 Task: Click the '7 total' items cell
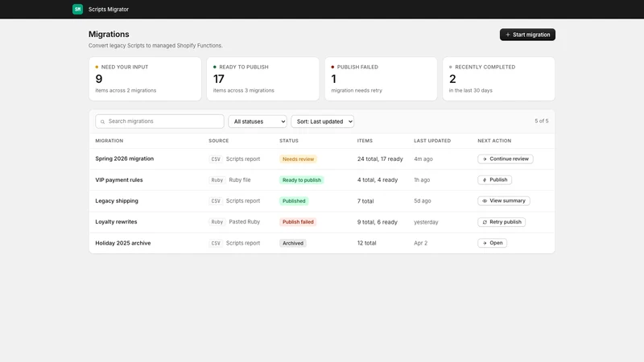365,201
